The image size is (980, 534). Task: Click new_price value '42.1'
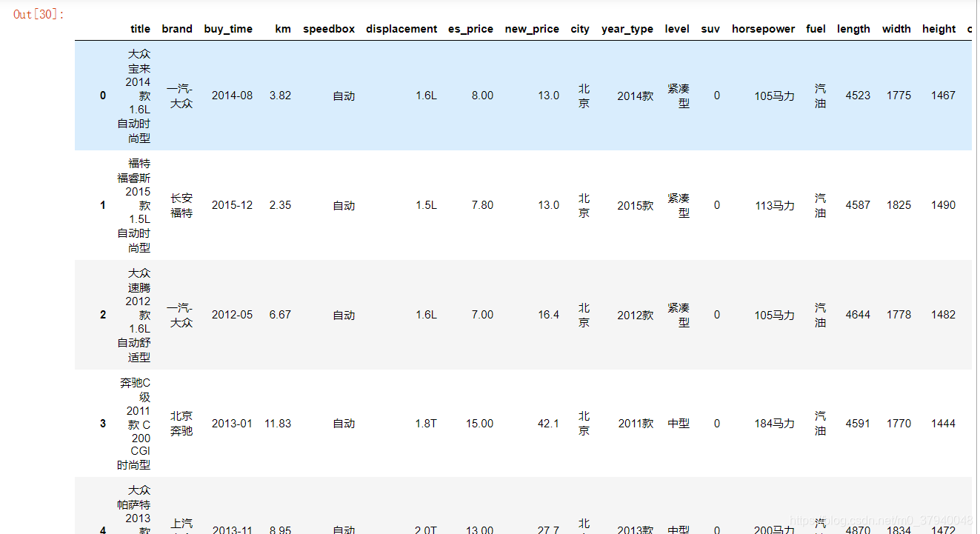pyautogui.click(x=549, y=424)
